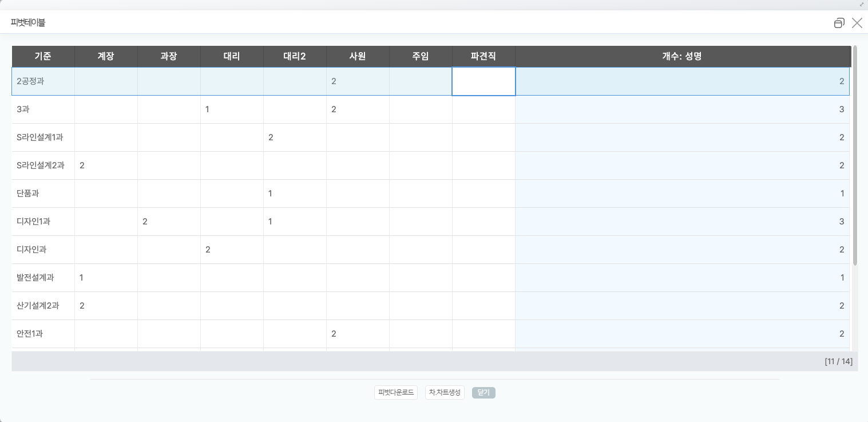
Task: Close the 피벗테이블 dialog with X
Action: tap(857, 23)
